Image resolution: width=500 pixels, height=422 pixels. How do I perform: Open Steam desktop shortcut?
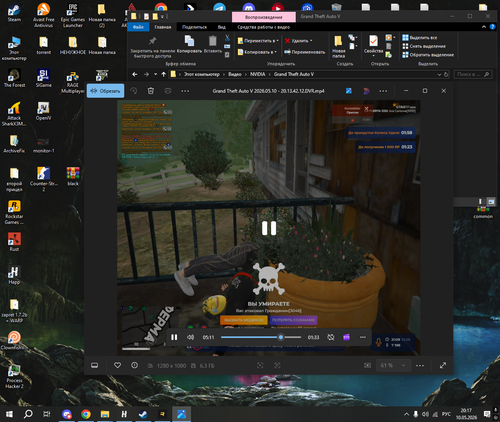[14, 13]
